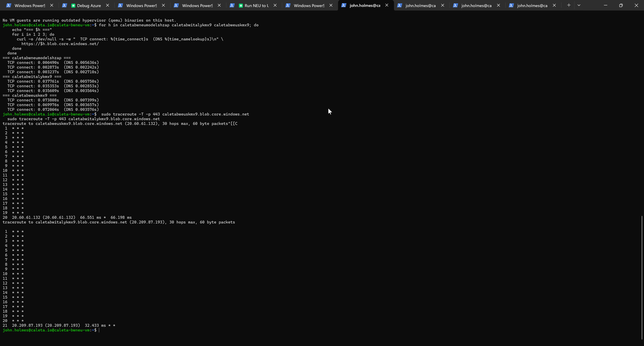The image size is (644, 346).
Task: Click the green asterisk icon on Run NEU tab
Action: pos(241,6)
